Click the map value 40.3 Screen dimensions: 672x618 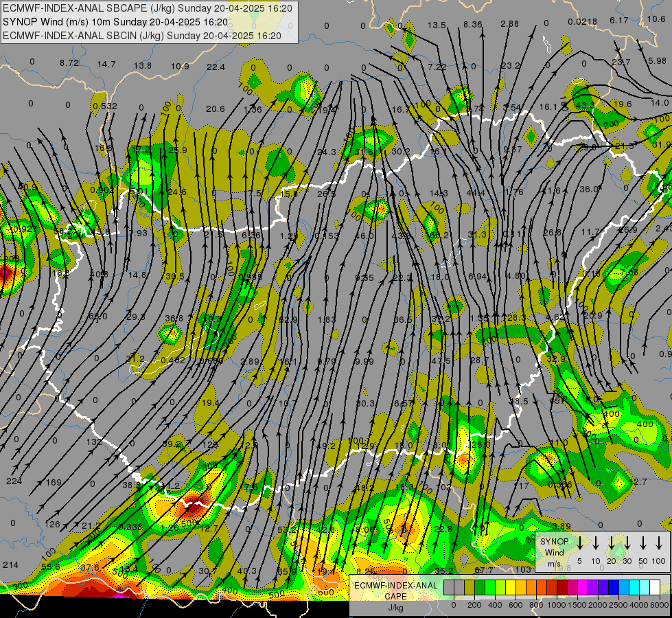(x=246, y=571)
